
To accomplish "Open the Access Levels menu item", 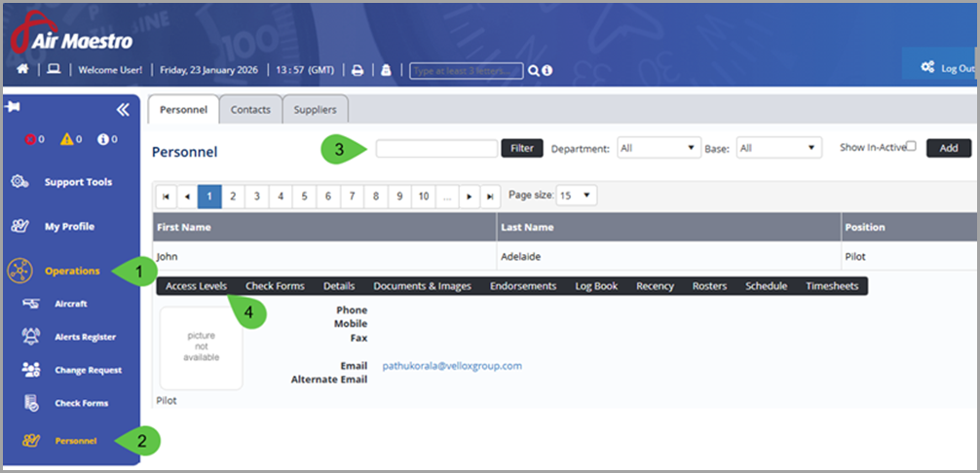I will coord(196,286).
